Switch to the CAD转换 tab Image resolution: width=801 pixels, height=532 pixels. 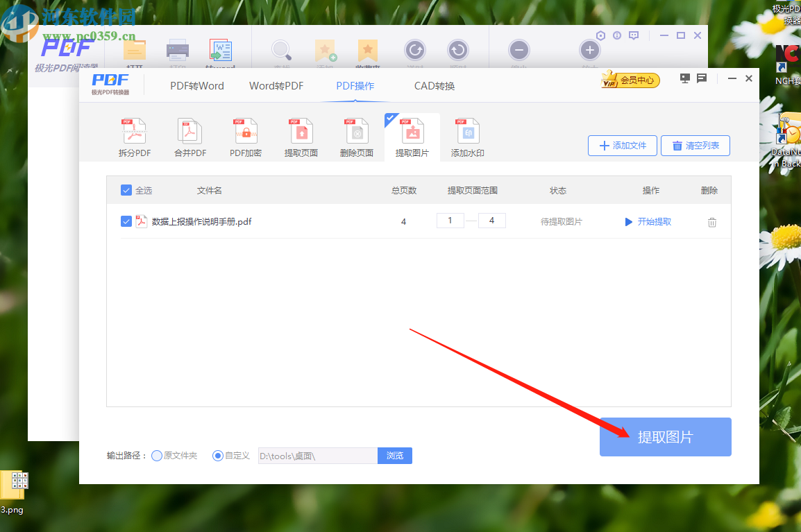click(434, 85)
